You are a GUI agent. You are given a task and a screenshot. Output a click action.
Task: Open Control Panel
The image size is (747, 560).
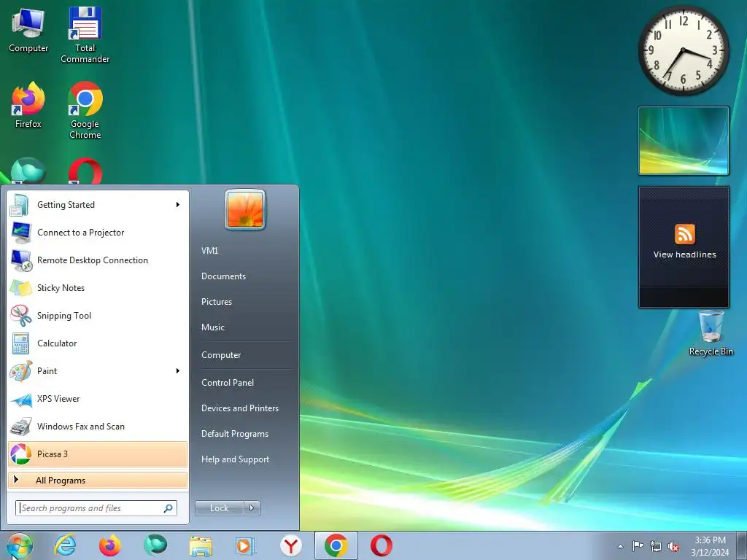tap(228, 382)
